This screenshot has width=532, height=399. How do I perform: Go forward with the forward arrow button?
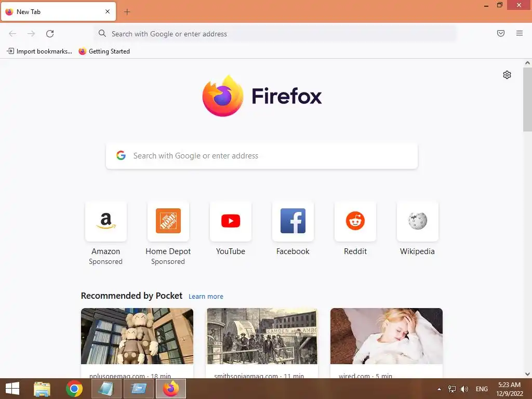(x=31, y=34)
